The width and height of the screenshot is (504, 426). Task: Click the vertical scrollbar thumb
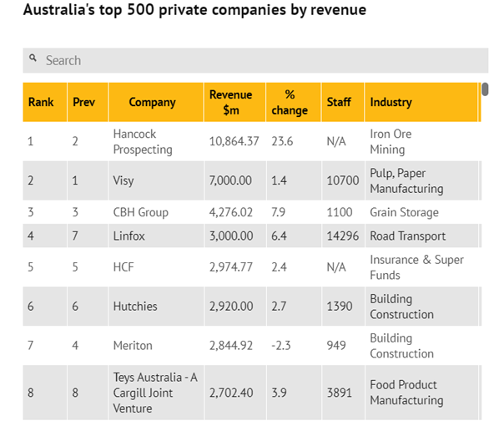[485, 89]
